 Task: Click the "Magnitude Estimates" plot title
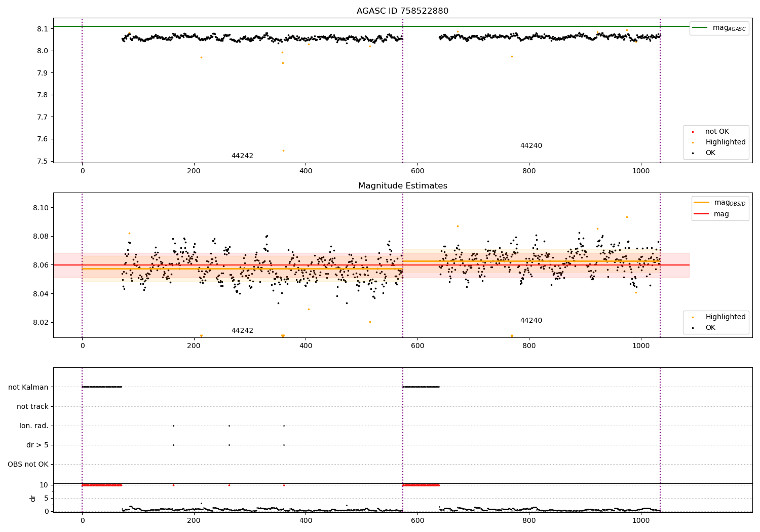click(x=402, y=186)
